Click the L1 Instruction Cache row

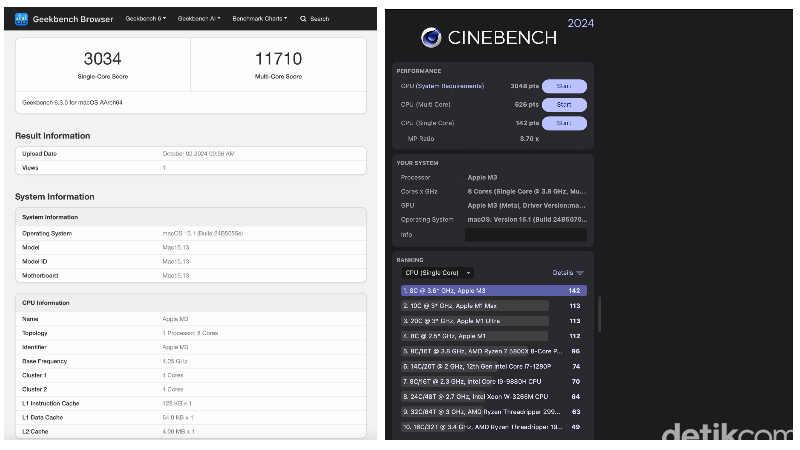click(x=191, y=404)
